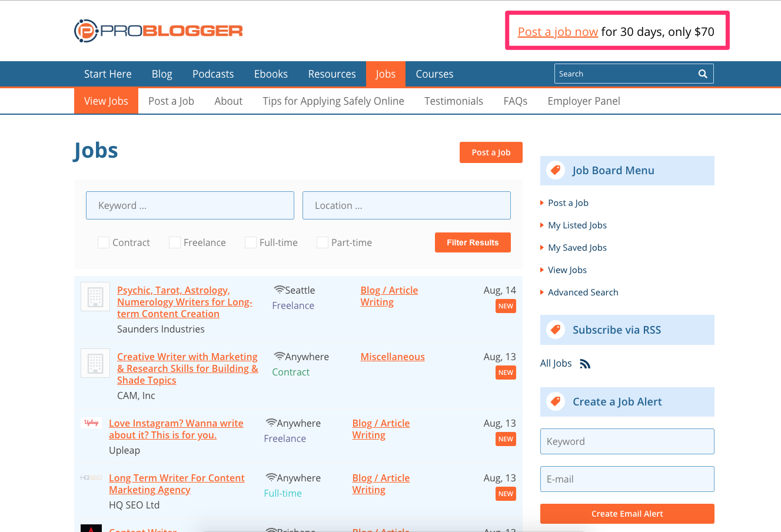Click the Full-time label in the HQ SEO Ltd row
The width and height of the screenshot is (781, 532).
283,493
